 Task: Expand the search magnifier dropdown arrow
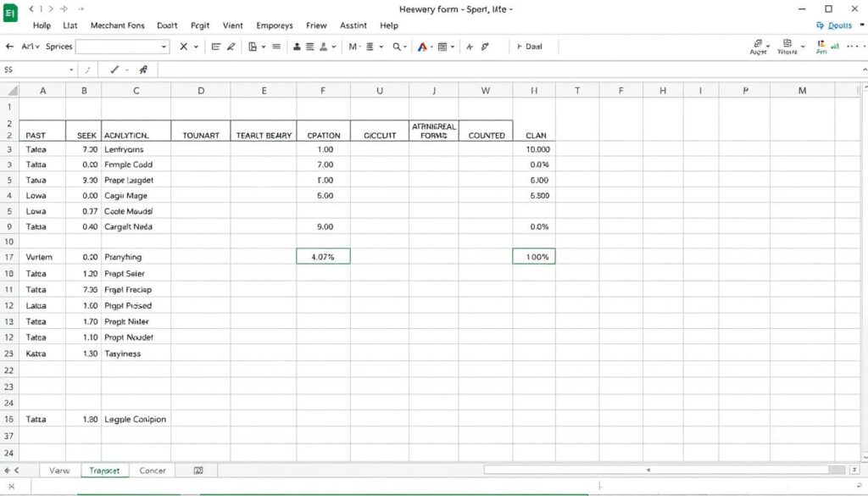405,47
